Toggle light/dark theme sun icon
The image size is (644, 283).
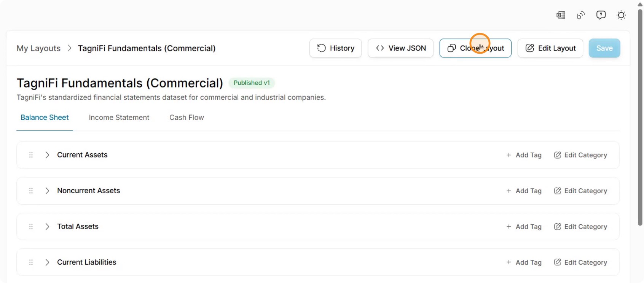click(x=621, y=15)
